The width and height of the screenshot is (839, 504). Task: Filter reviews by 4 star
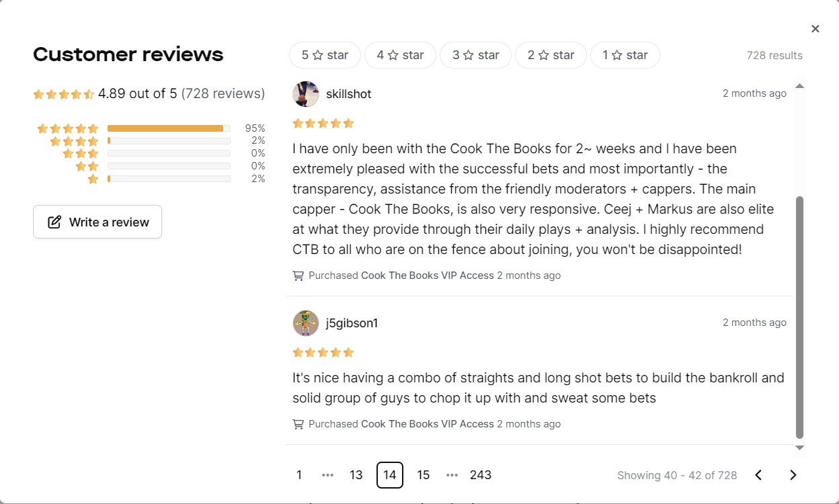(x=400, y=55)
